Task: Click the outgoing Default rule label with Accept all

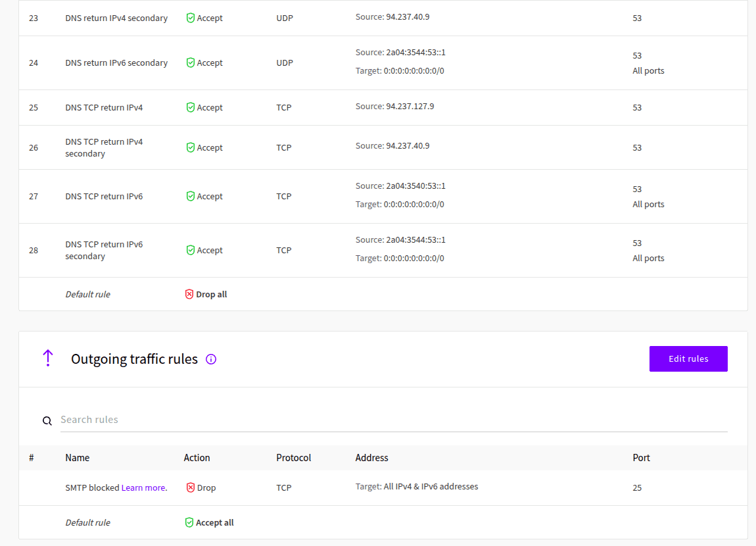Action: click(87, 522)
